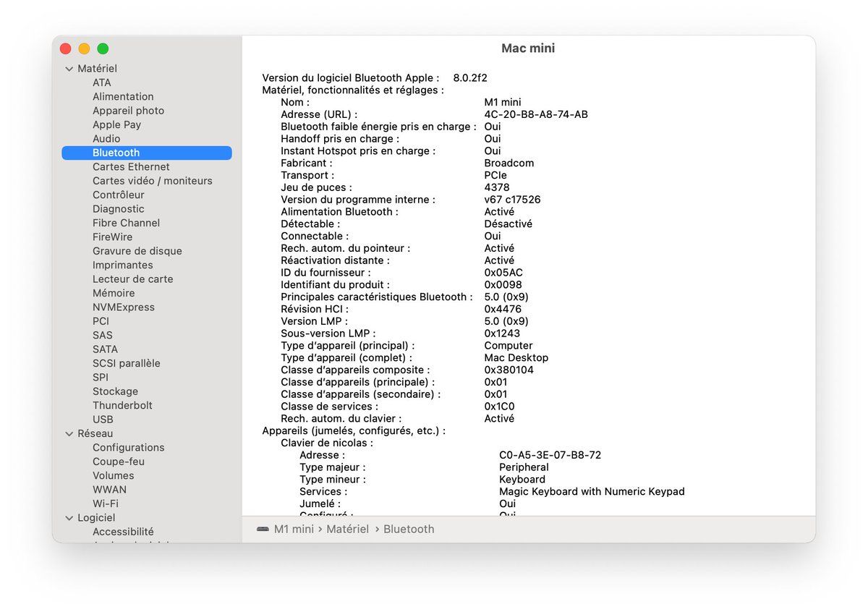Collapse the Logiciel section chevron

click(x=69, y=518)
